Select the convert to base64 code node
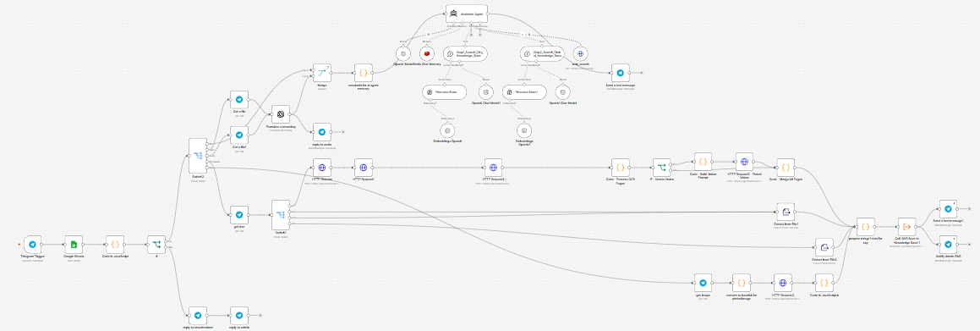This screenshot has height=331, width=980. coord(741,283)
